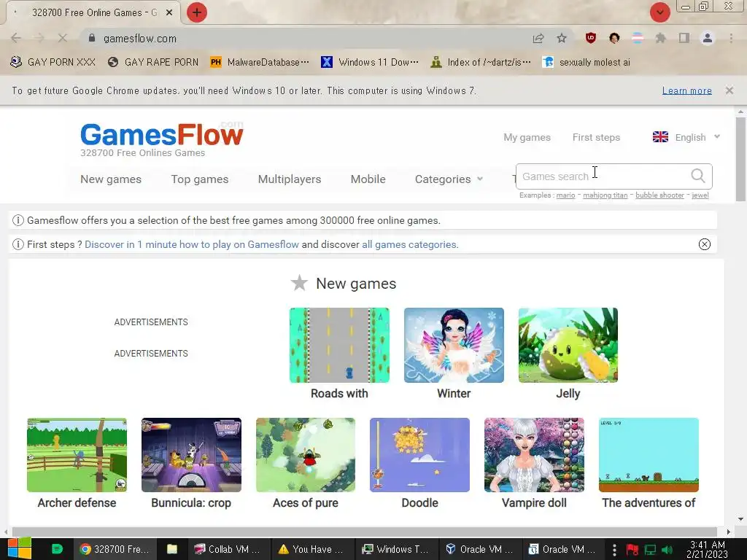747x560 pixels.
Task: Open the Action Center flag tray icon
Action: [x=632, y=550]
